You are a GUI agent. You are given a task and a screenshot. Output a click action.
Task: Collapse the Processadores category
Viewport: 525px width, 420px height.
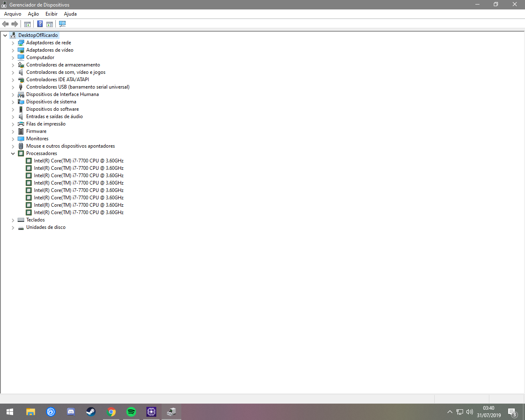(13, 153)
